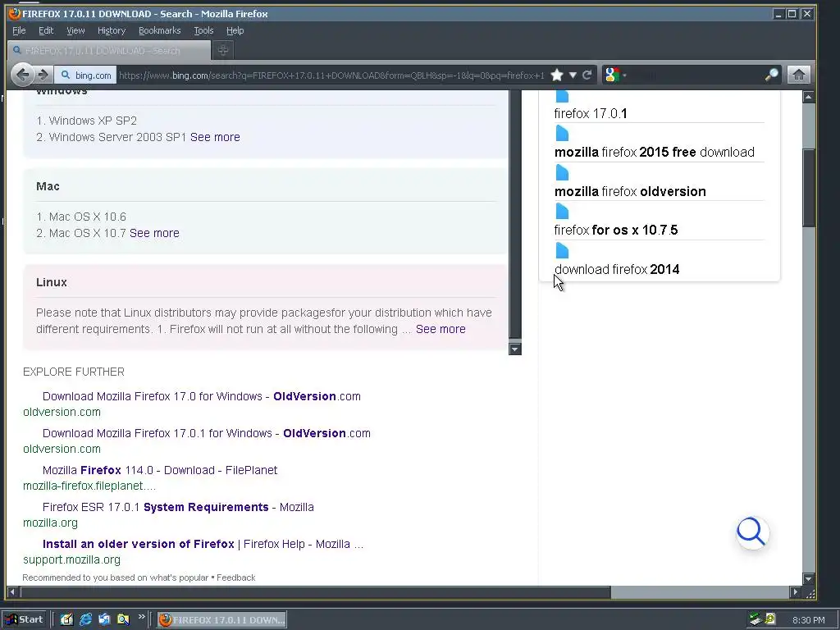Expand quick launch overflow chevron
This screenshot has width=840, height=630.
coord(141,617)
